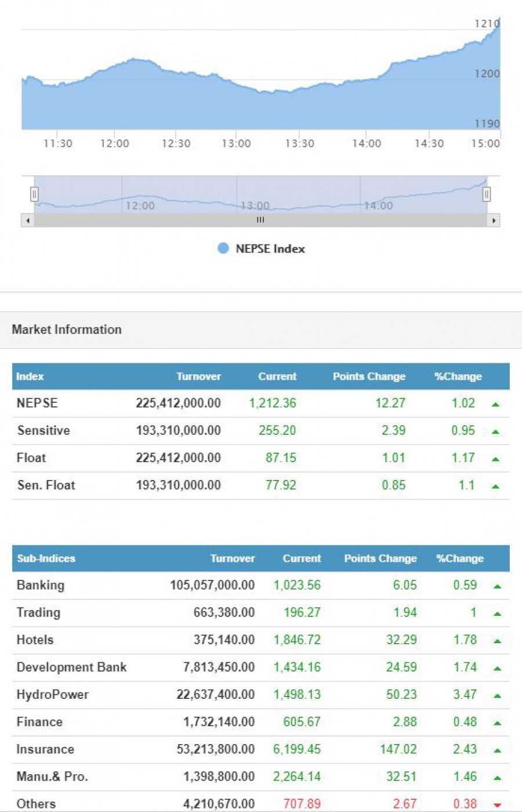522x812 pixels.
Task: Click the green up arrow in NEPSE row
Action: point(495,404)
